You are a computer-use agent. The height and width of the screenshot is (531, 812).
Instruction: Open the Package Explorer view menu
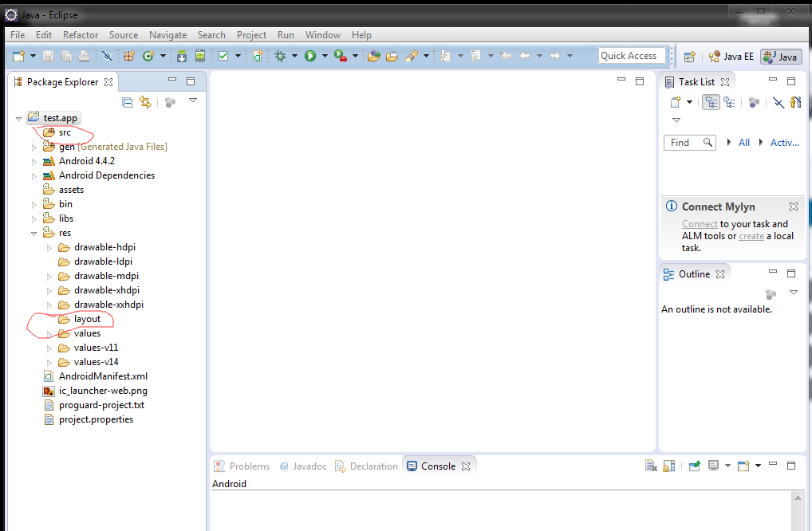(193, 100)
